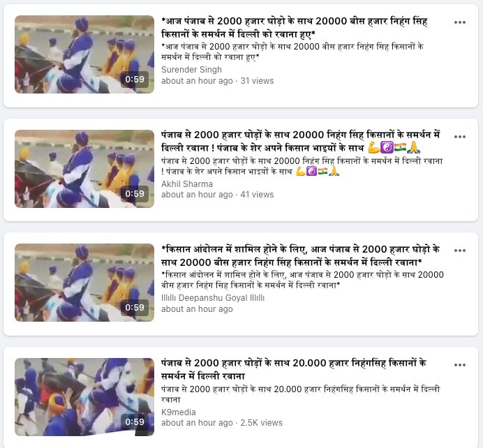Viewport: 483px width, 448px height.
Task: Click the bold title of Surender Singh's video
Action: [x=294, y=28]
